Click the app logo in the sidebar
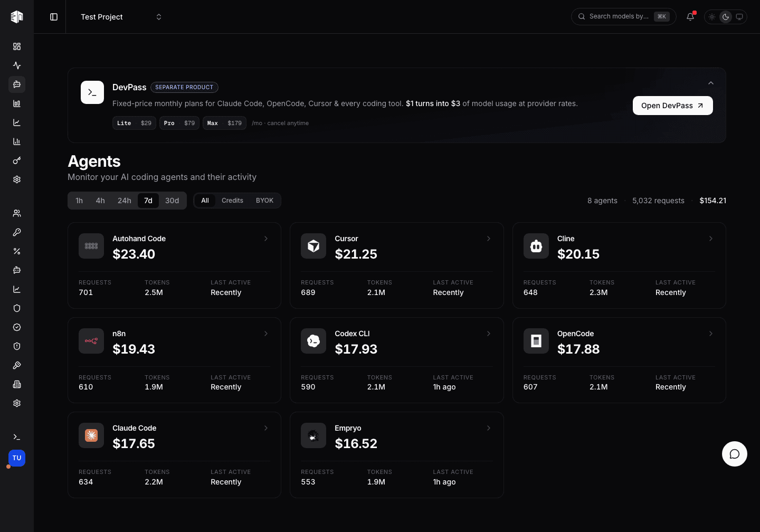Screen dimensions: 760x532 (17, 17)
